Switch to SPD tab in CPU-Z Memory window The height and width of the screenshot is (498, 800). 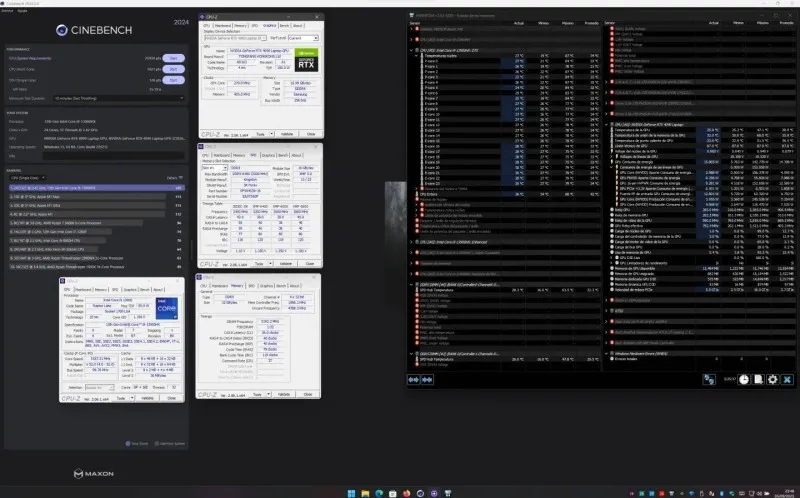point(252,286)
